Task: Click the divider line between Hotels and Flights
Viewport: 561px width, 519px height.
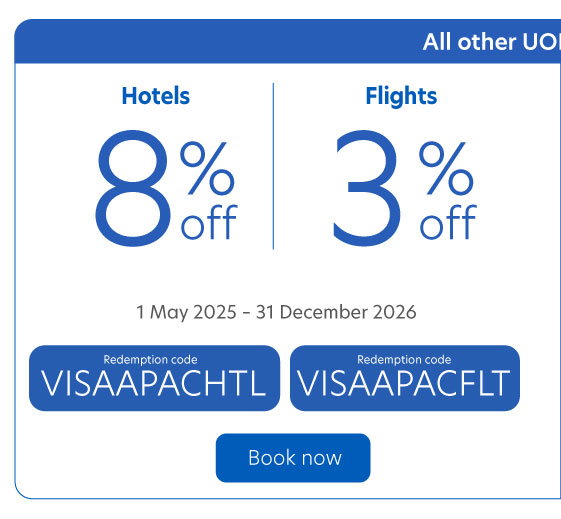Action: tap(273, 166)
